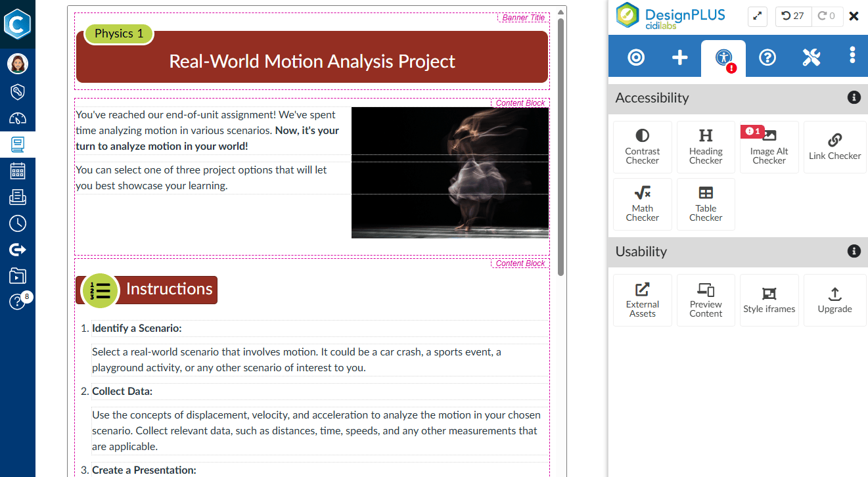Screen dimensions: 868x477
Task: Open the DesignPLUS wrench-and-screwdriver tools panel
Action: (811, 57)
